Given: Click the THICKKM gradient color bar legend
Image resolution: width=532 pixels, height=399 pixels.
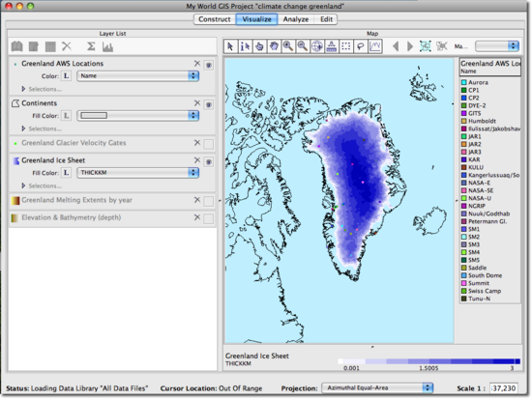Looking at the screenshot, I should [x=429, y=361].
